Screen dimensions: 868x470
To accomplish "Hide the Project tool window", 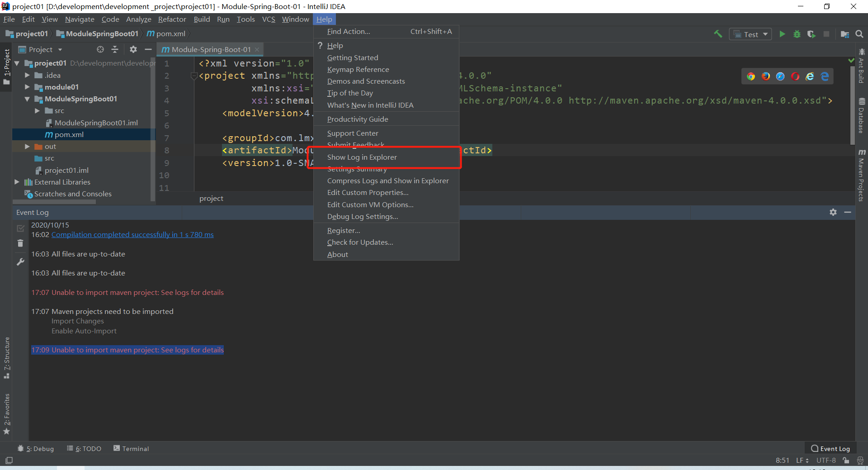I will 148,49.
